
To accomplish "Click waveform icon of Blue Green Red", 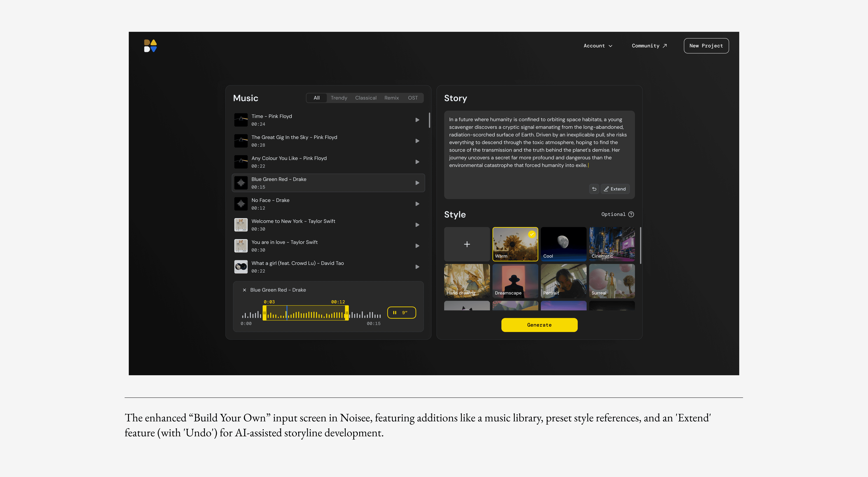I will click(241, 183).
